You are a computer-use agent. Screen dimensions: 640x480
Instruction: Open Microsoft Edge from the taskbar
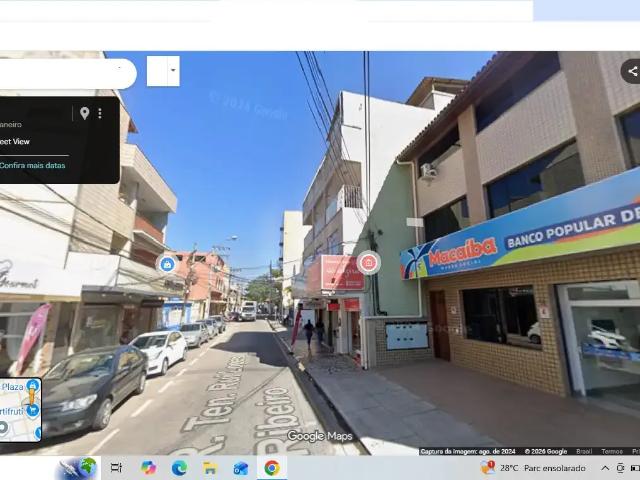click(179, 468)
